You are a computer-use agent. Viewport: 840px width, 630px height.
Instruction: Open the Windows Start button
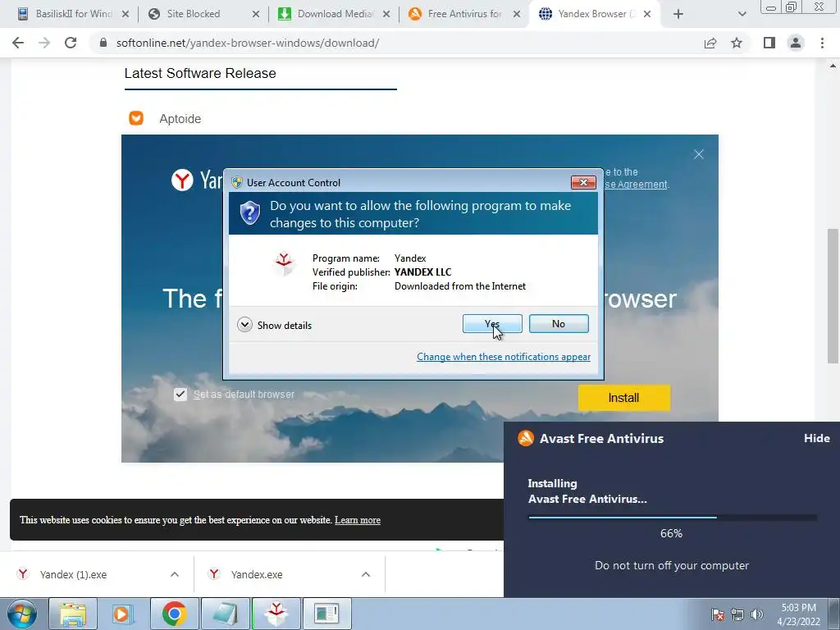22,614
